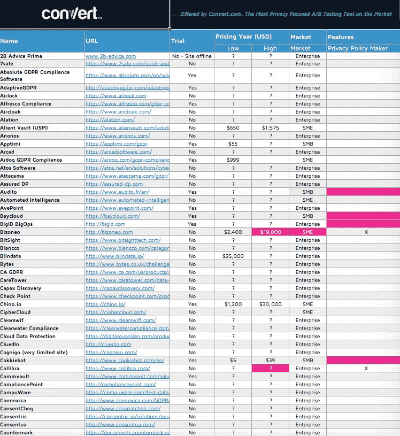This screenshot has width=400, height=436.
Task: Select the $999 low price cell
Action: [233, 160]
